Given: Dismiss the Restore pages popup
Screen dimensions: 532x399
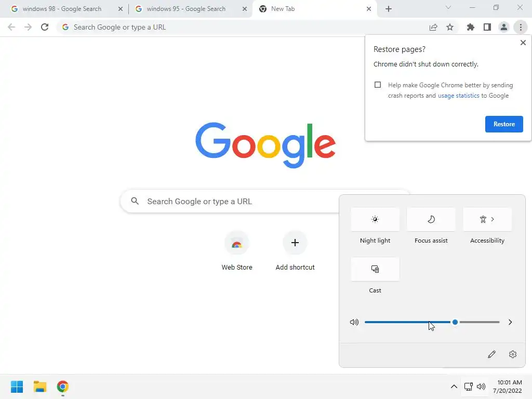Looking at the screenshot, I should 523,43.
